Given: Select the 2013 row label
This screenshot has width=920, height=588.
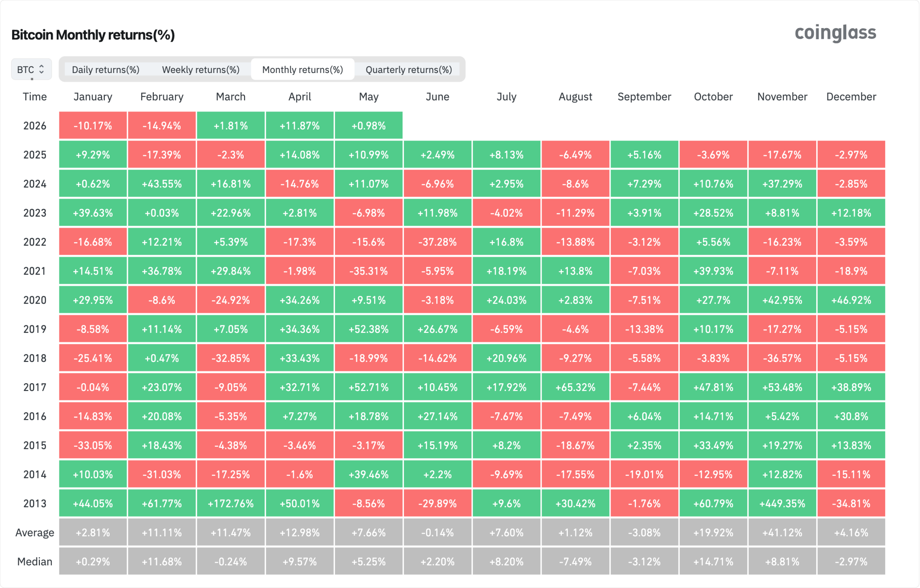Looking at the screenshot, I should pyautogui.click(x=35, y=504).
